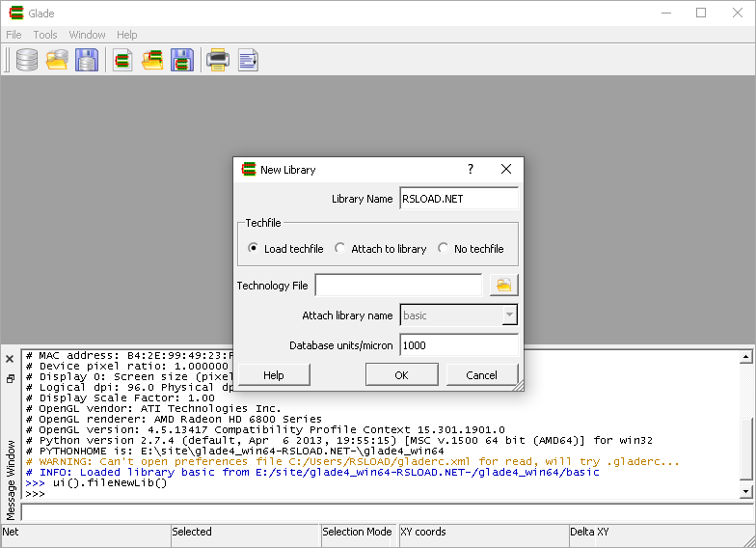Open the Tools menu
Screen dimensions: 756x548
45,35
